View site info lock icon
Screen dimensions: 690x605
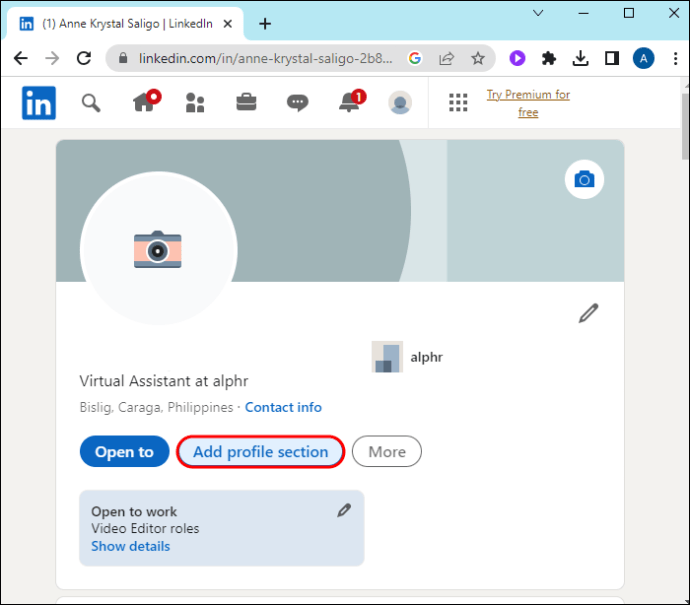coord(123,58)
